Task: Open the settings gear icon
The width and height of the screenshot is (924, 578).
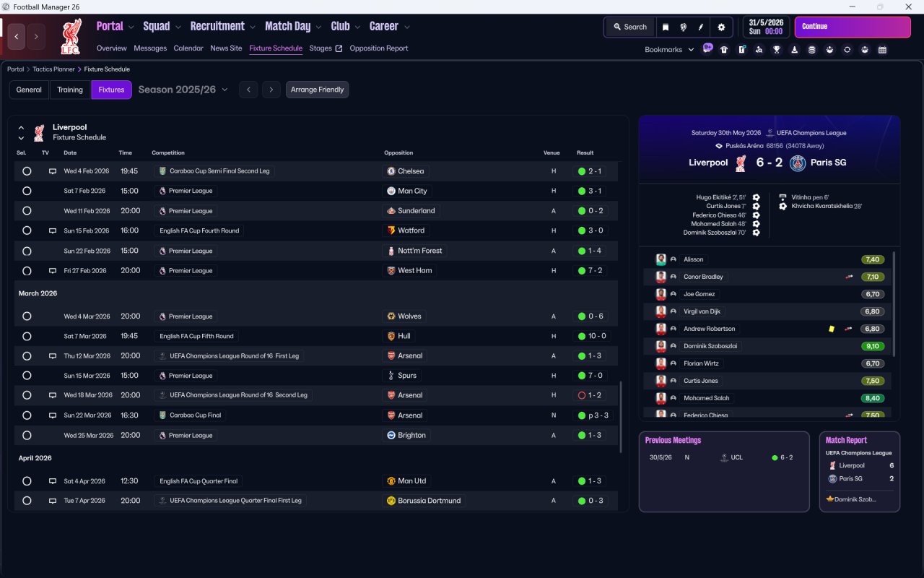Action: (721, 27)
